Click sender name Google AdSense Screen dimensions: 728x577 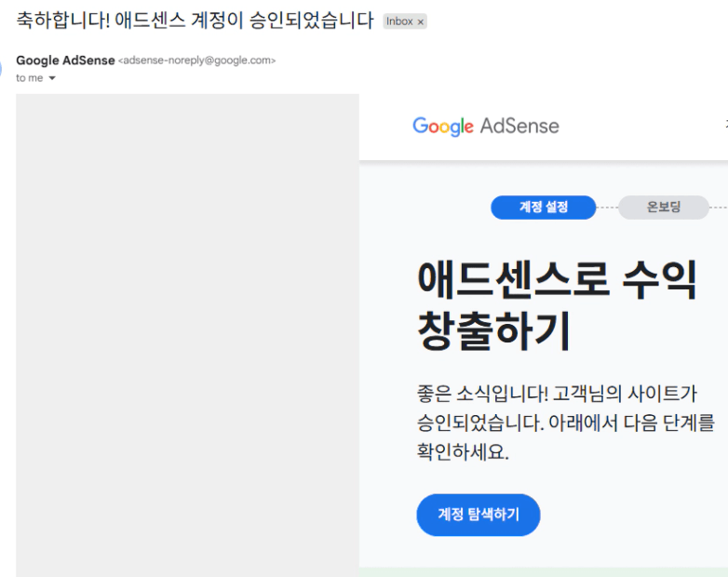click(65, 60)
